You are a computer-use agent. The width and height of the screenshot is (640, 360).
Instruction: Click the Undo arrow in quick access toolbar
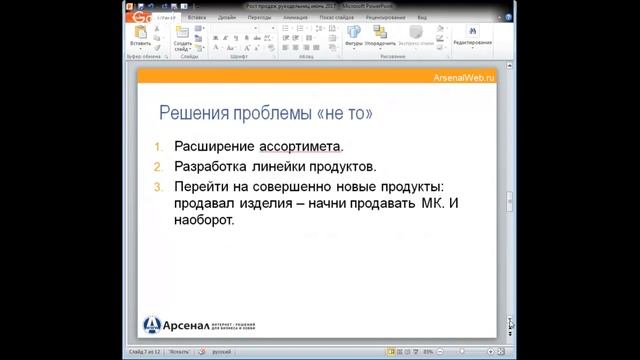(151, 6)
